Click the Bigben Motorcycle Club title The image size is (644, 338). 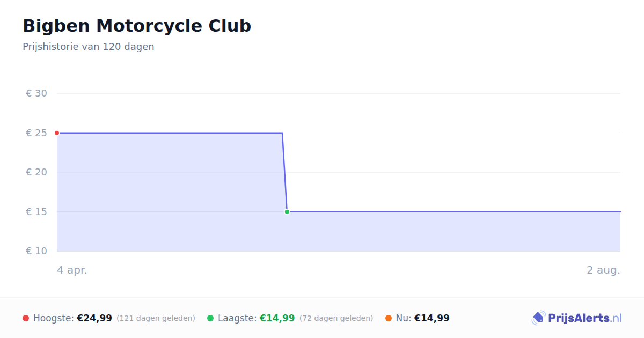(137, 26)
